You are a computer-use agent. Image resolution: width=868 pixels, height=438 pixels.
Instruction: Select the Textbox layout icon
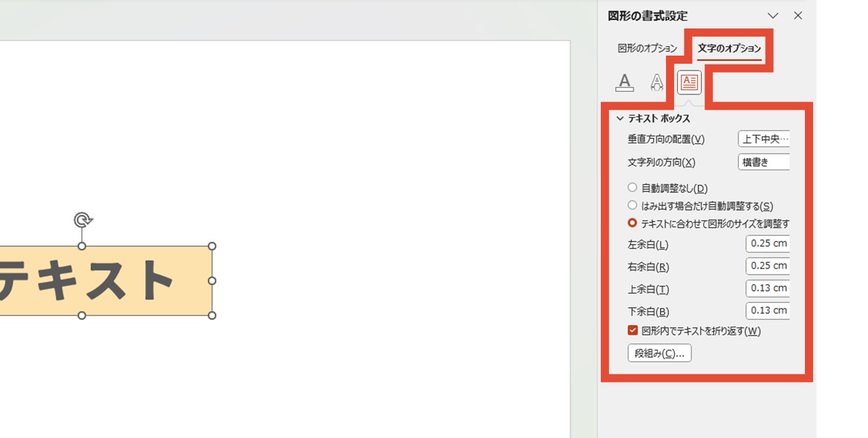coord(688,81)
